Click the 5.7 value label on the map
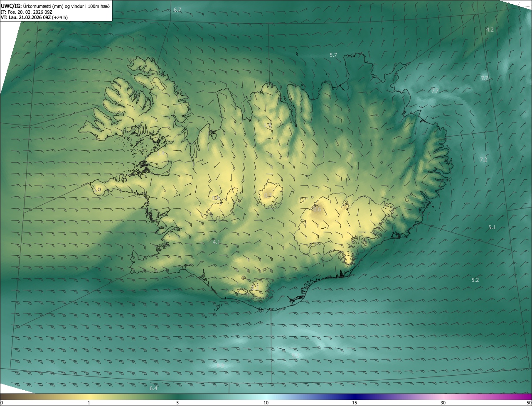This screenshot has width=532, height=406. (x=333, y=55)
